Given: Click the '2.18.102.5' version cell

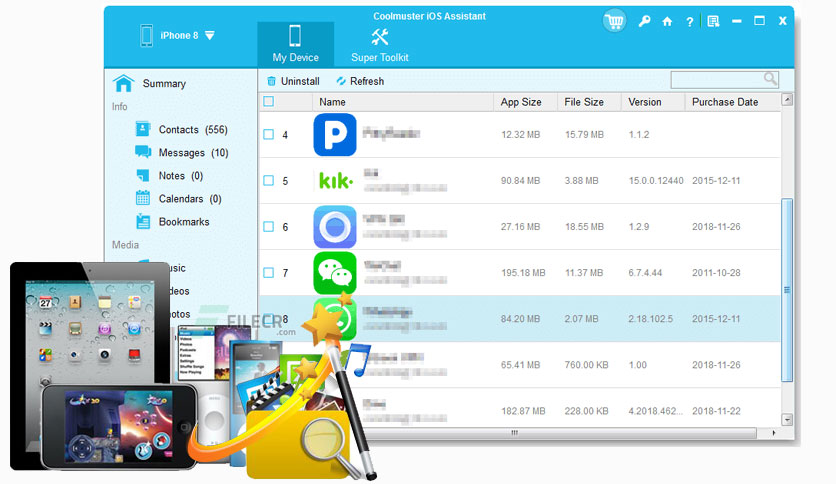Looking at the screenshot, I should [x=650, y=319].
